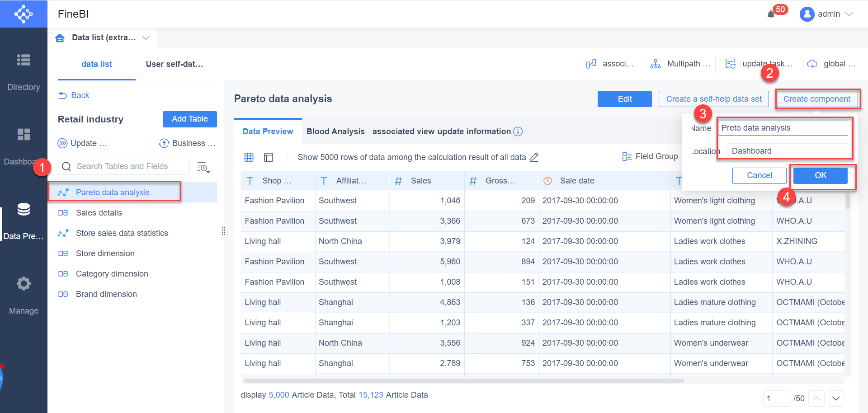Click the horizontal table scrollbar
868x413 pixels.
[x=463, y=380]
